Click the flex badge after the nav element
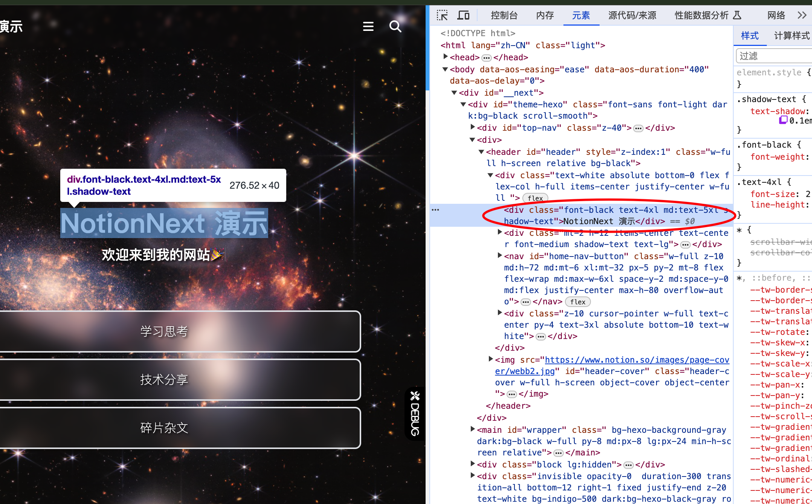The height and width of the screenshot is (504, 812). (x=578, y=302)
